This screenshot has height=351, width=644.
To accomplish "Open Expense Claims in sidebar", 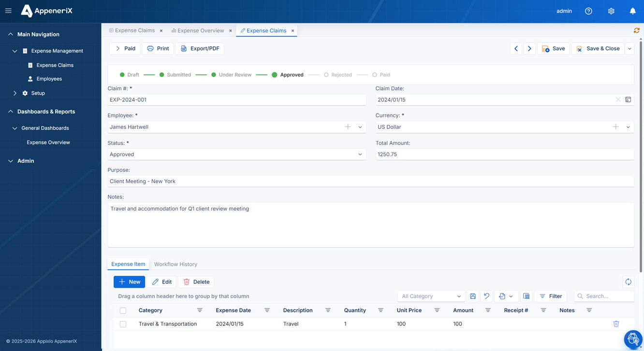I will point(55,65).
